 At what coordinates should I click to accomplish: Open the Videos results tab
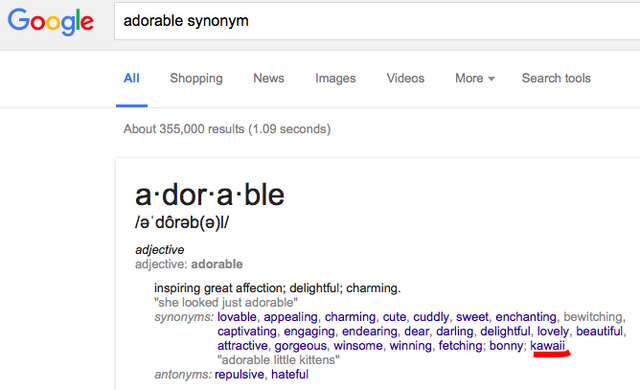405,78
